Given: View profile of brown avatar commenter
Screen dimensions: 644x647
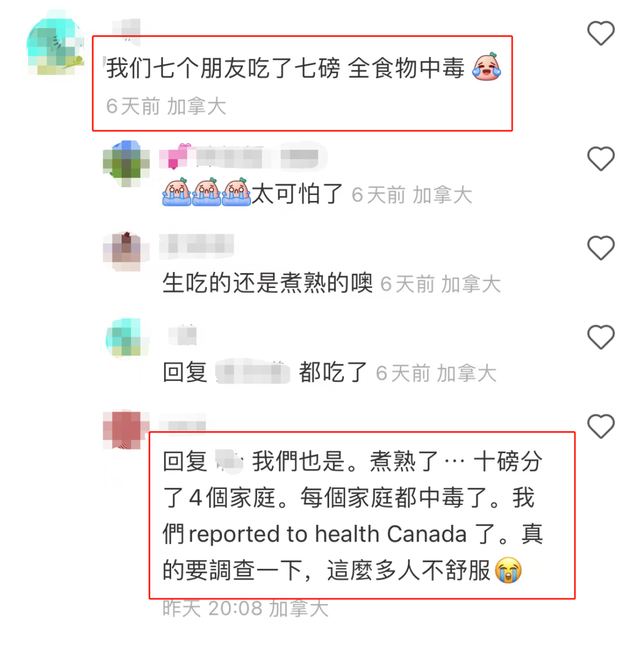Looking at the screenshot, I should (x=125, y=251).
